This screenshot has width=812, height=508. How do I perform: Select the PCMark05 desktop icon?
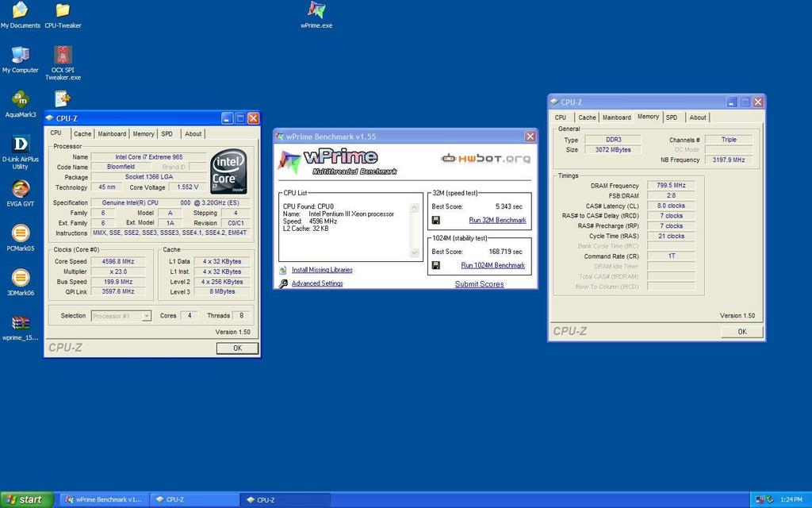click(x=20, y=238)
